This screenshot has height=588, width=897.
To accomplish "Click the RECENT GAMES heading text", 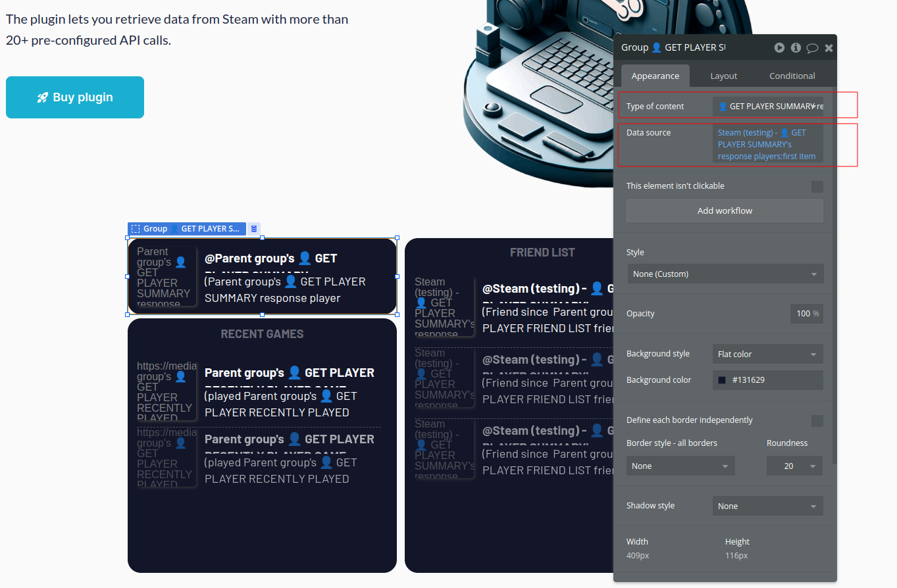I will click(x=262, y=334).
